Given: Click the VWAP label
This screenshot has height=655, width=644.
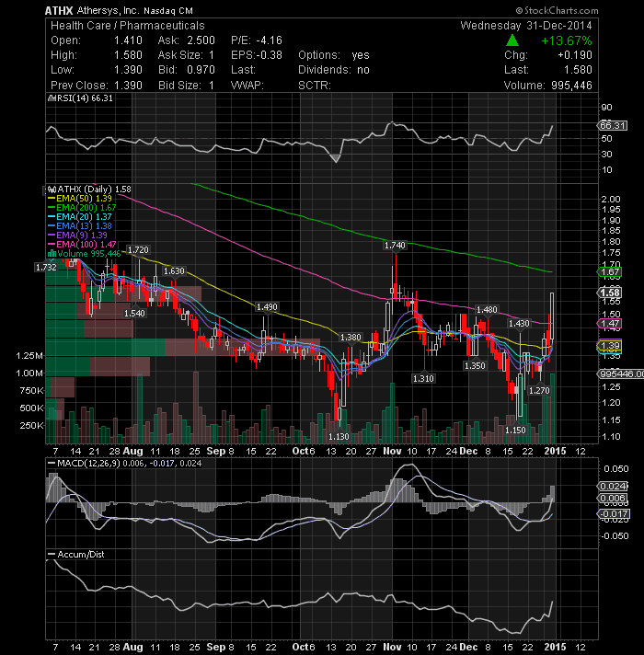Looking at the screenshot, I should pyautogui.click(x=247, y=86).
